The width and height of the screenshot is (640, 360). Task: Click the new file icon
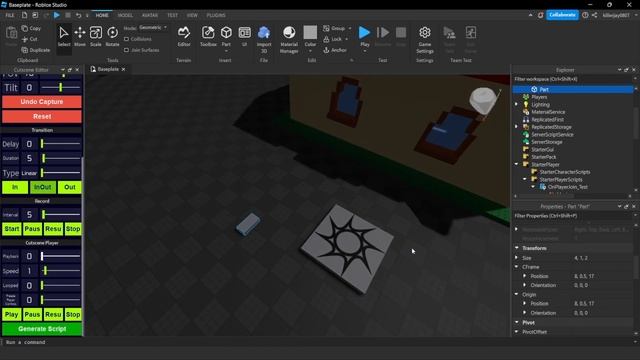(x=24, y=15)
